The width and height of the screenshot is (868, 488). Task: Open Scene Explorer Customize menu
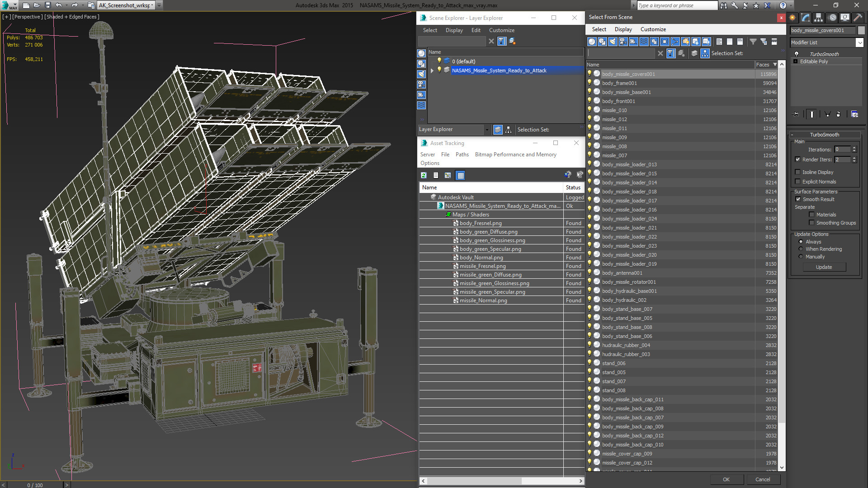501,30
